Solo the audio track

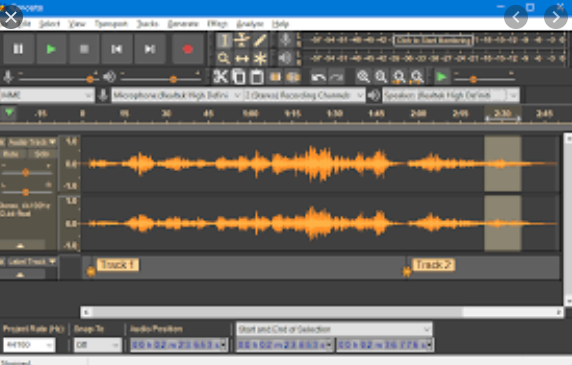pyautogui.click(x=41, y=154)
